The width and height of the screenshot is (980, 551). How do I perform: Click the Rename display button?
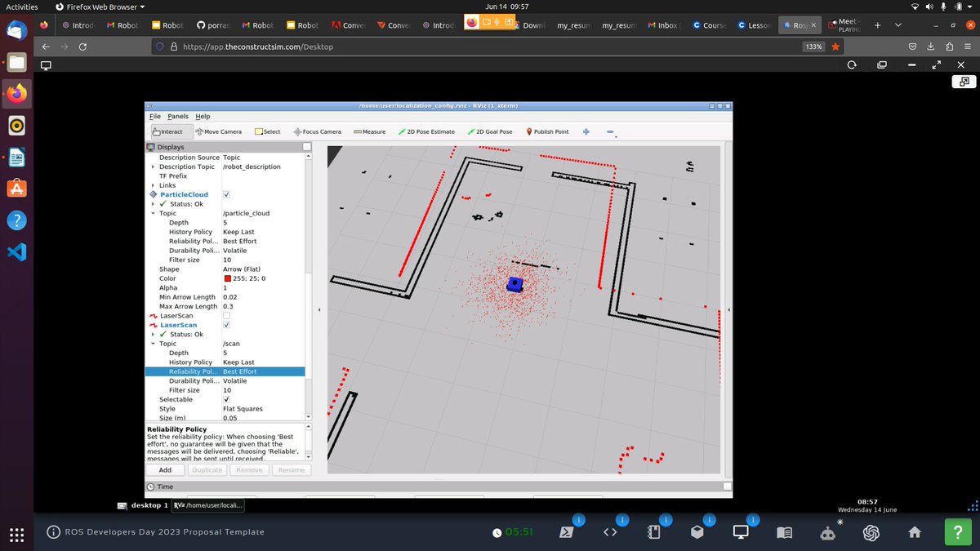(292, 469)
